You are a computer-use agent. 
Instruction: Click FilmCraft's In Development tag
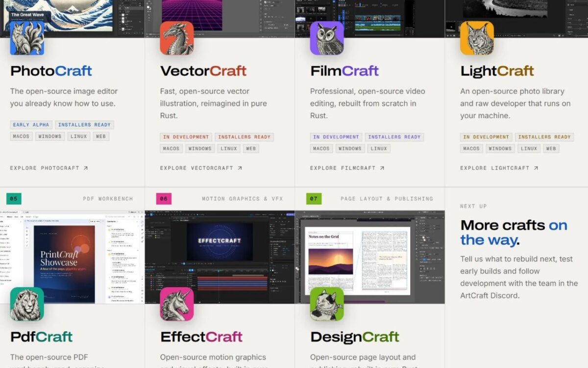click(x=336, y=137)
